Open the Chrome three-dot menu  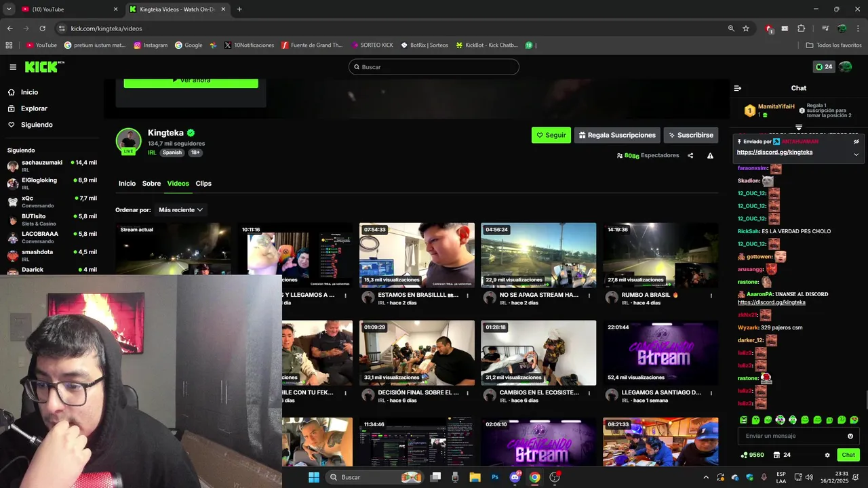858,28
